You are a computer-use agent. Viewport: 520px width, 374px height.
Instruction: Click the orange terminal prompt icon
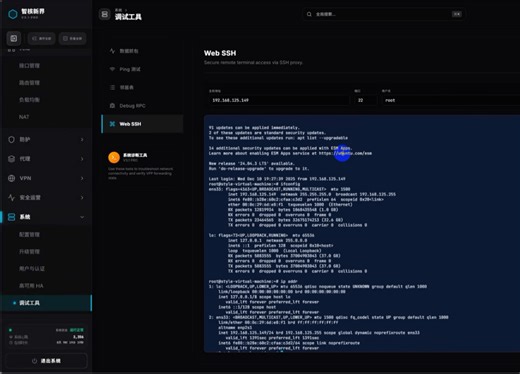114,157
